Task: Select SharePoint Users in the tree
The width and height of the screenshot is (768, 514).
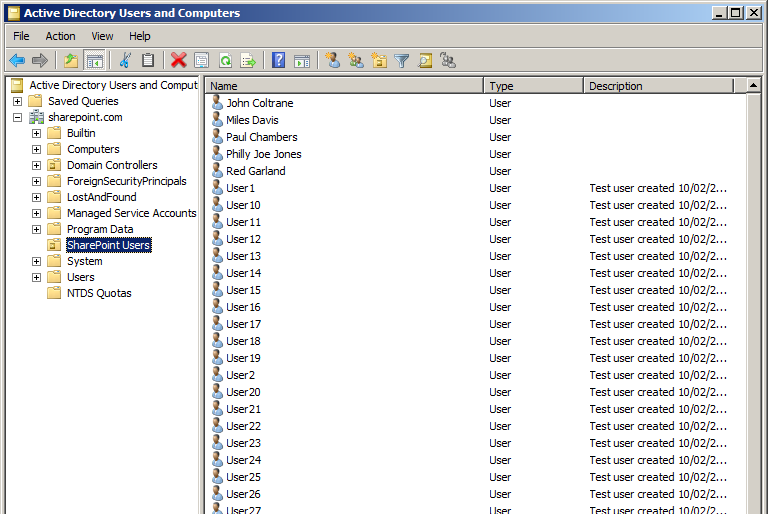Action: point(109,245)
